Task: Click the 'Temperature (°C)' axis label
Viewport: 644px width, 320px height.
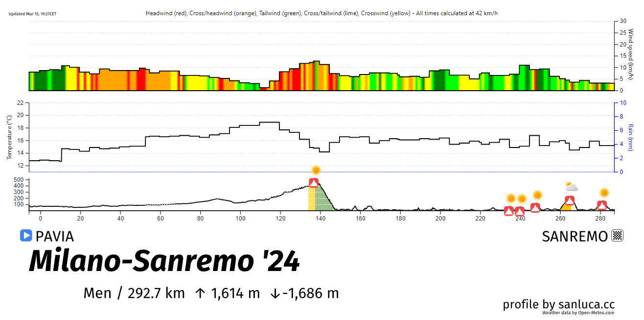Action: click(x=9, y=137)
